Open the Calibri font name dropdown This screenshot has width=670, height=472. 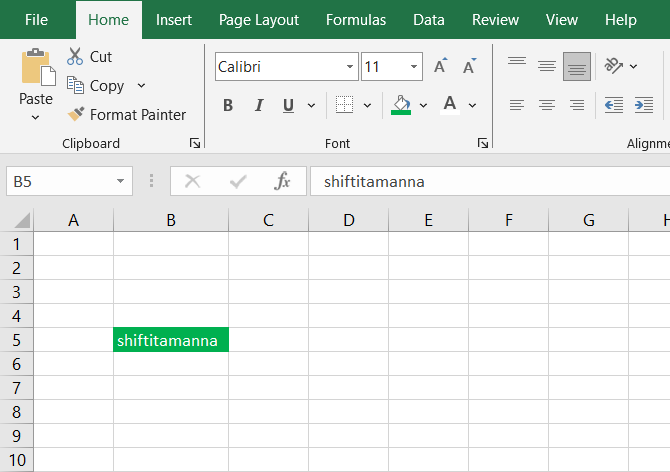[x=350, y=67]
